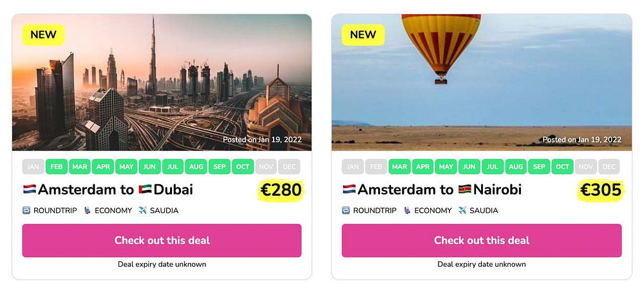Open the Amsterdam to Dubai deal button
The width and height of the screenshot is (644, 295).
click(162, 240)
